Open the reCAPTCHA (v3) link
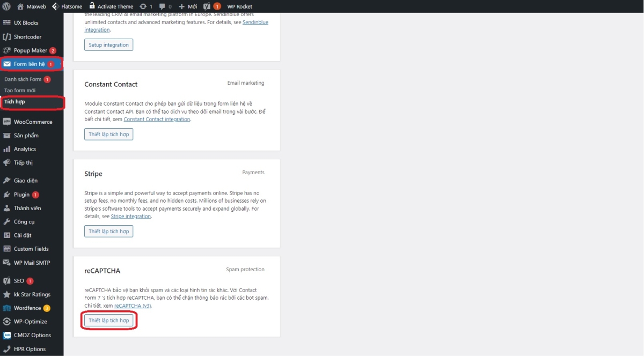The width and height of the screenshot is (644, 357). (133, 306)
